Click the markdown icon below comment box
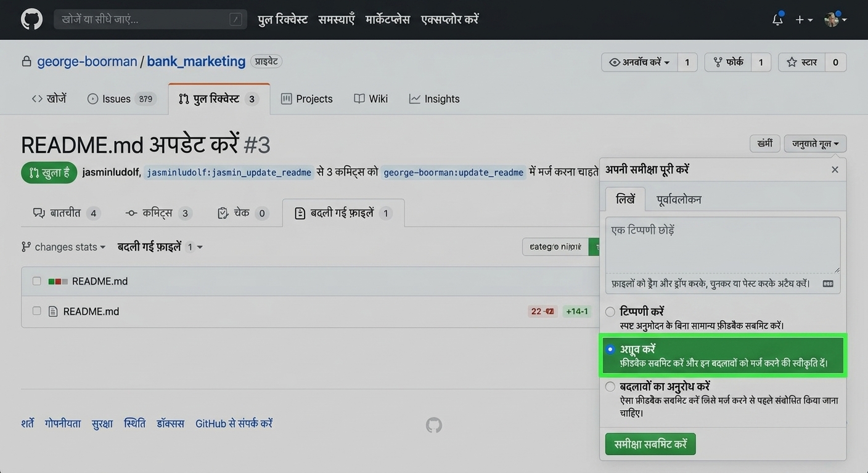 828,284
